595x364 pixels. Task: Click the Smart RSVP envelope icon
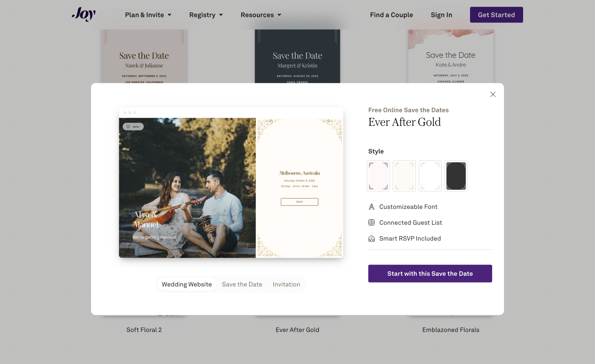pyautogui.click(x=372, y=238)
